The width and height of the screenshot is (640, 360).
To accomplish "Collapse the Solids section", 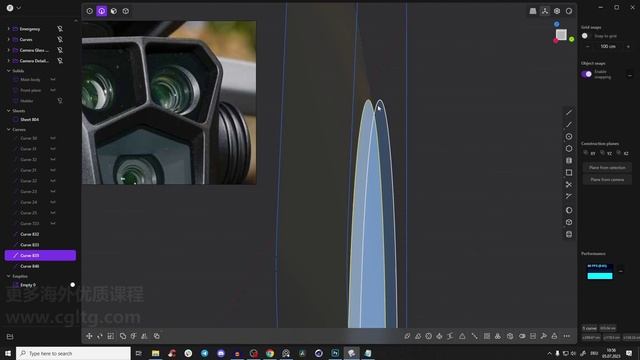I will (x=9, y=71).
